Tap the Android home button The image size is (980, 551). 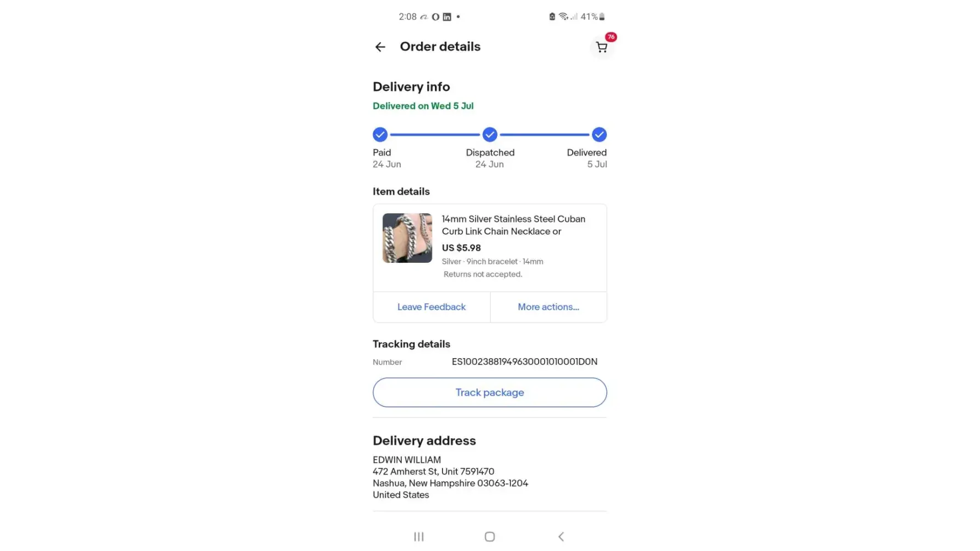pyautogui.click(x=489, y=537)
